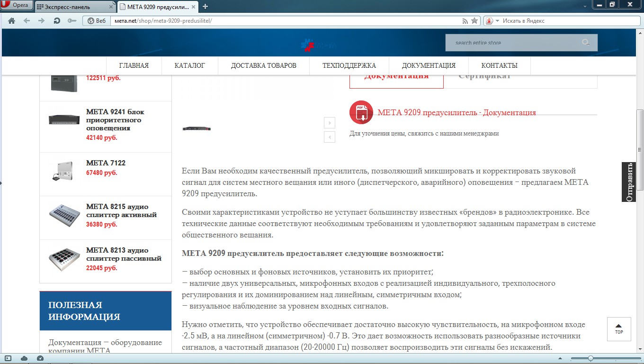Click the price 36380 руб.
The image size is (644, 364).
[x=101, y=225]
